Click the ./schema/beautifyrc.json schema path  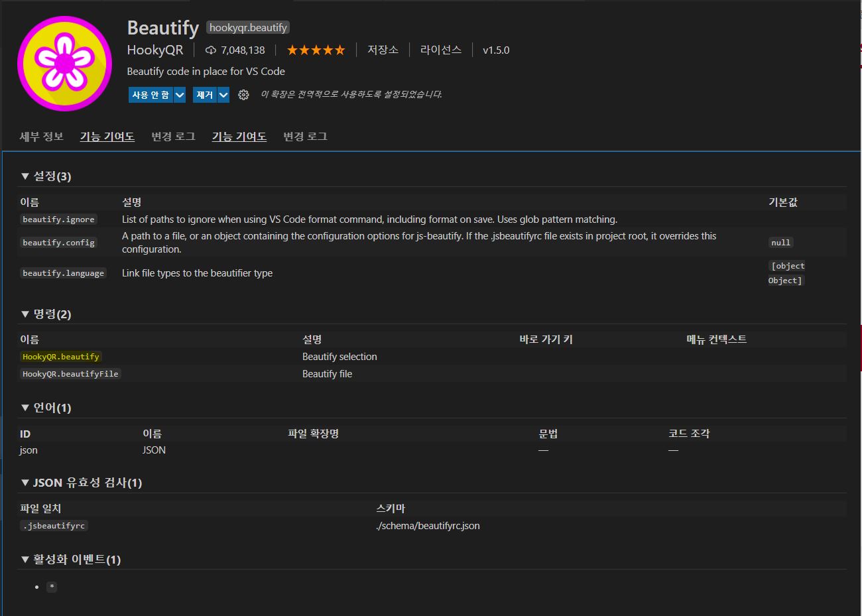pyautogui.click(x=428, y=526)
